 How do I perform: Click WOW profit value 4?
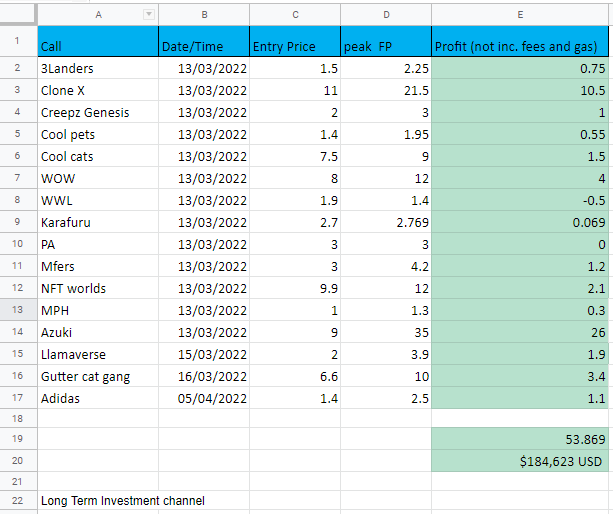520,178
